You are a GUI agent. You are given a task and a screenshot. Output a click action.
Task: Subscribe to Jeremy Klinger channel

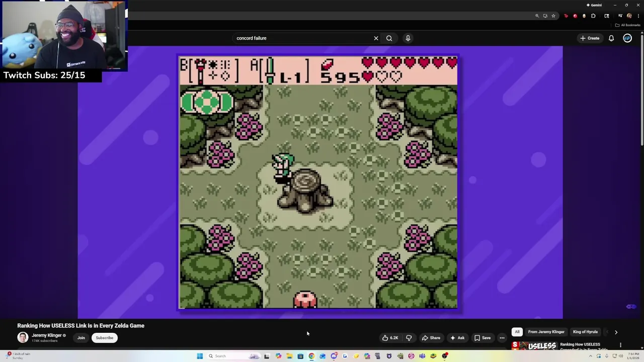tap(105, 338)
